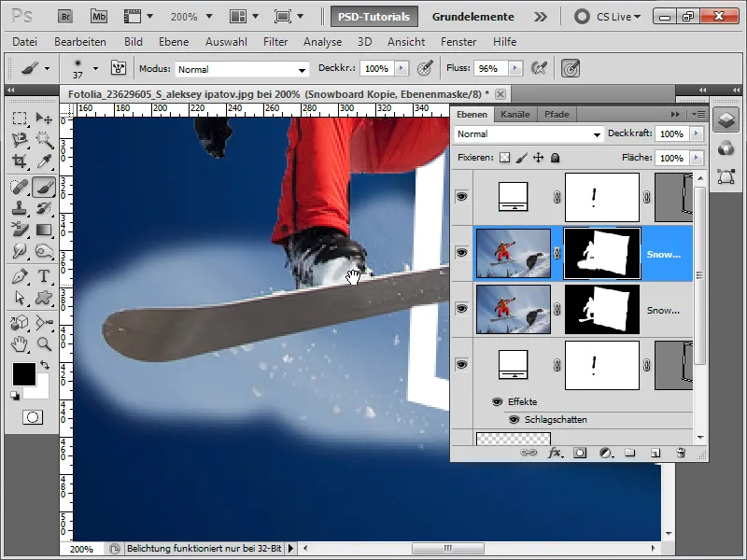Launch Adobe Bridge
The image size is (747, 560).
point(65,17)
